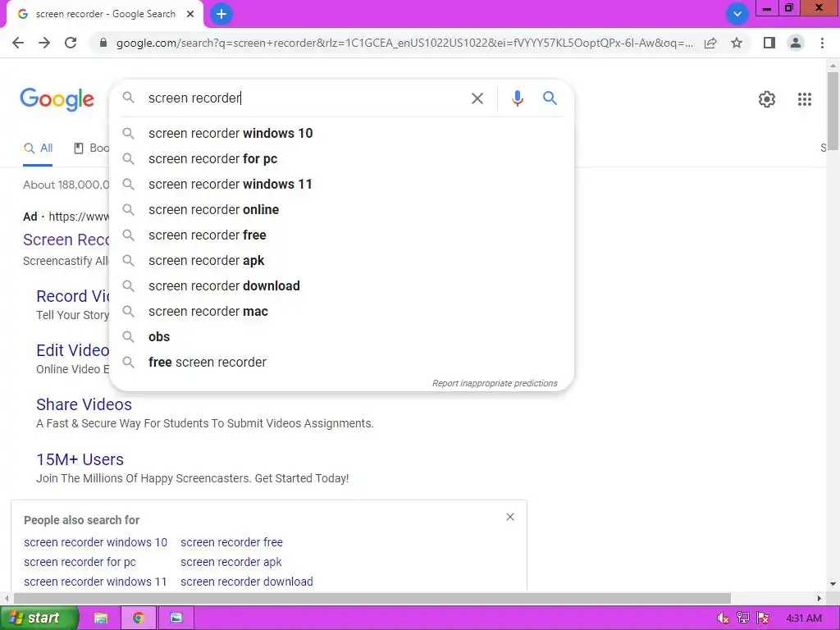Go forward to the next page
Image resolution: width=840 pixels, height=630 pixels.
coord(44,43)
